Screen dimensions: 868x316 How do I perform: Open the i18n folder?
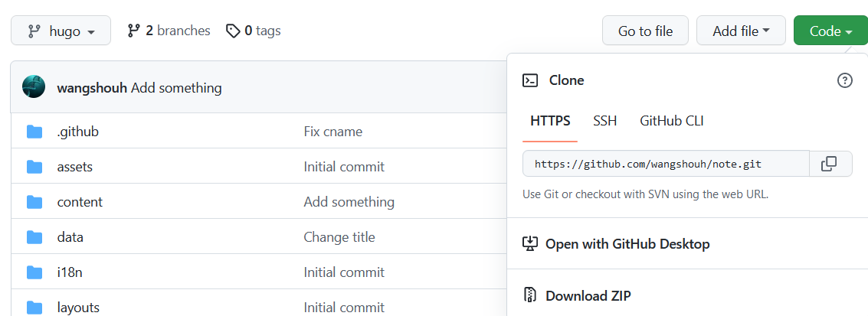click(x=70, y=272)
